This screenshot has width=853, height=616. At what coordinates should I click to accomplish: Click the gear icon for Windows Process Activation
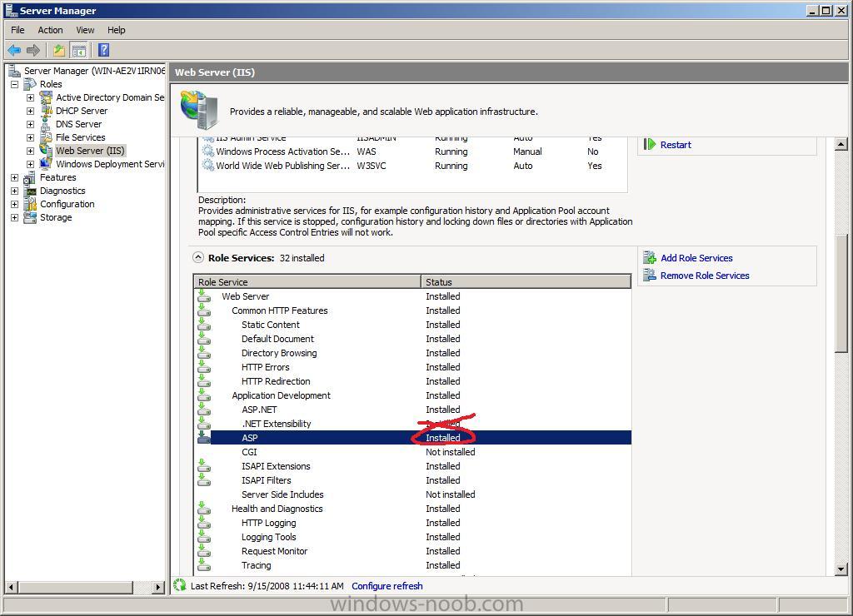pos(207,152)
